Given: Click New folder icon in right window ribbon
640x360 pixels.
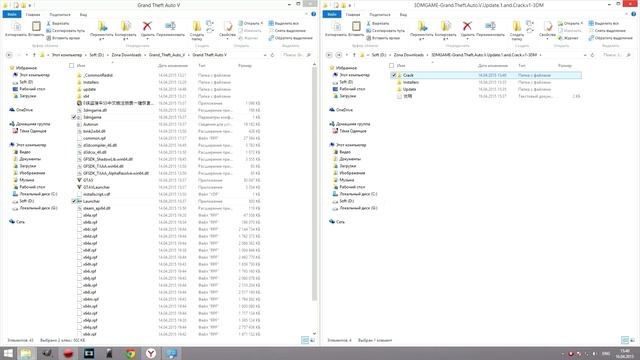Looking at the screenshot, I should click(517, 26).
